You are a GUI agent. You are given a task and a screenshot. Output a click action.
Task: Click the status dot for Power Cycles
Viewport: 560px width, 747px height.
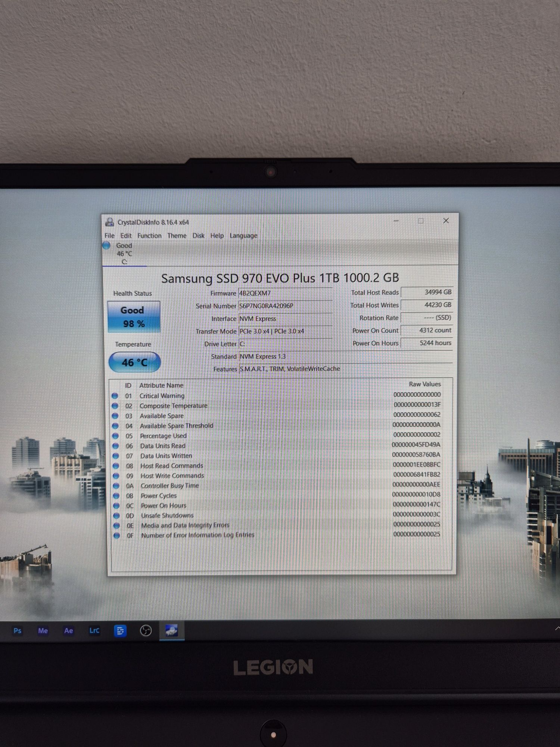[x=116, y=496]
